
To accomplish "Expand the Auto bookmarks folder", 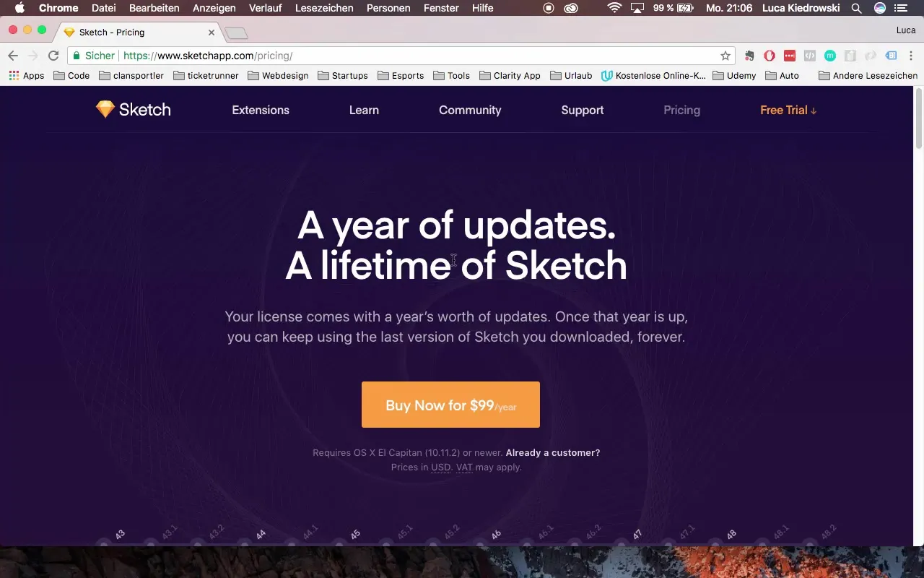I will [x=783, y=75].
